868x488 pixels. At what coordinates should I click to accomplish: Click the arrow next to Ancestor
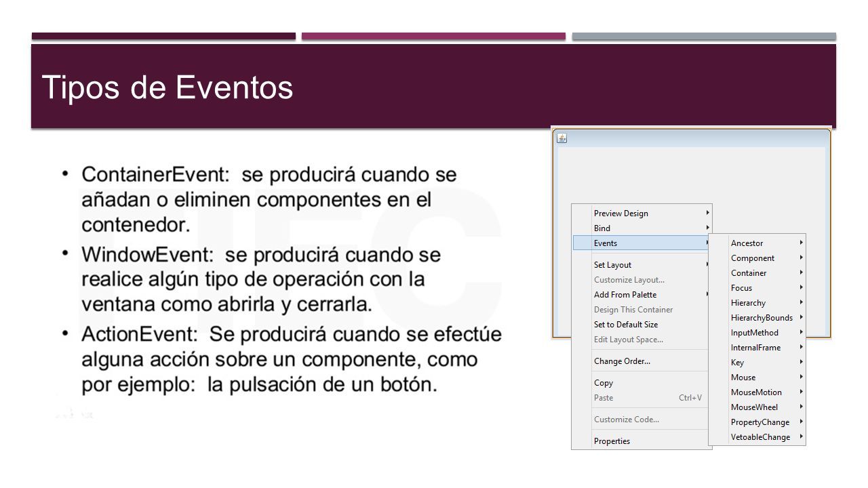(801, 243)
